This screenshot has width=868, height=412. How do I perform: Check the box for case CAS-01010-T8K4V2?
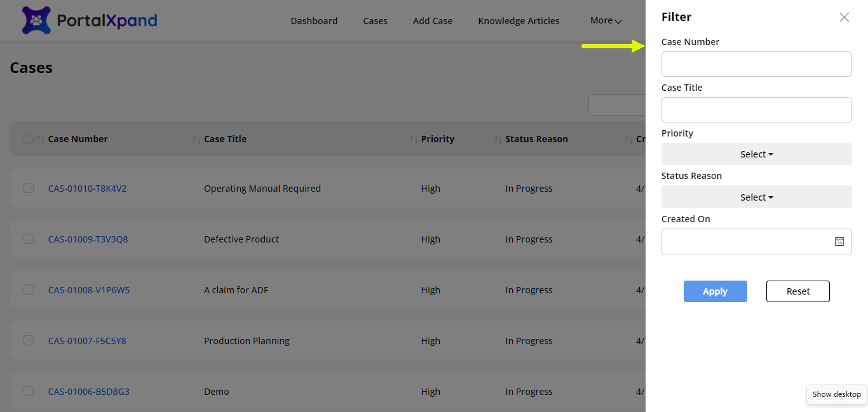(x=29, y=188)
